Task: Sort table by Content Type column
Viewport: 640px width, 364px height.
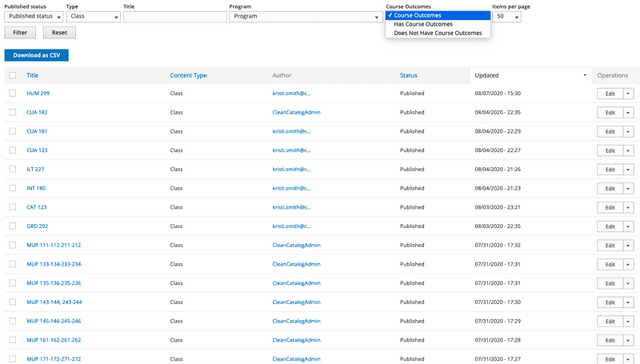Action: (188, 75)
